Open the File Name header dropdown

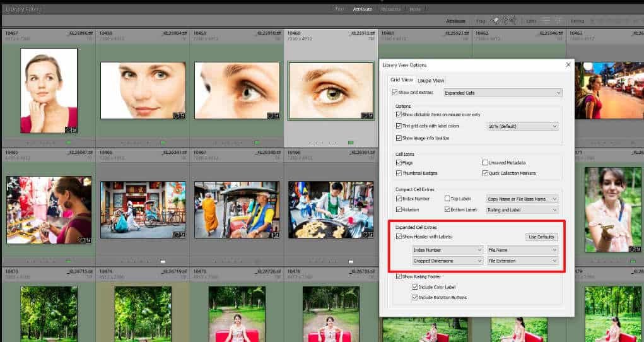(522, 250)
